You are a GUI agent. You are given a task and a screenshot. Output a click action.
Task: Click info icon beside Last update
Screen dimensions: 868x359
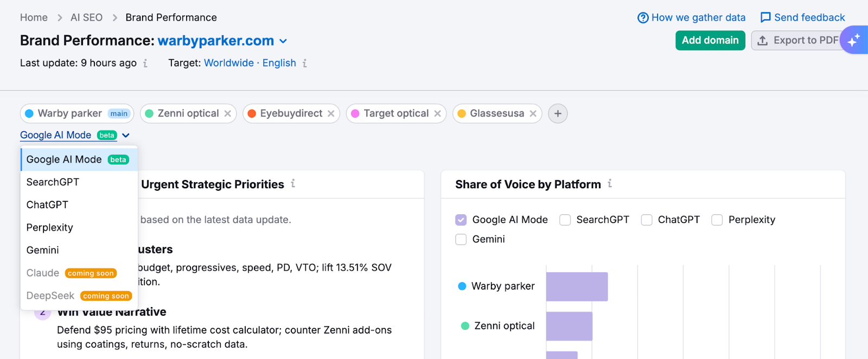(x=145, y=63)
